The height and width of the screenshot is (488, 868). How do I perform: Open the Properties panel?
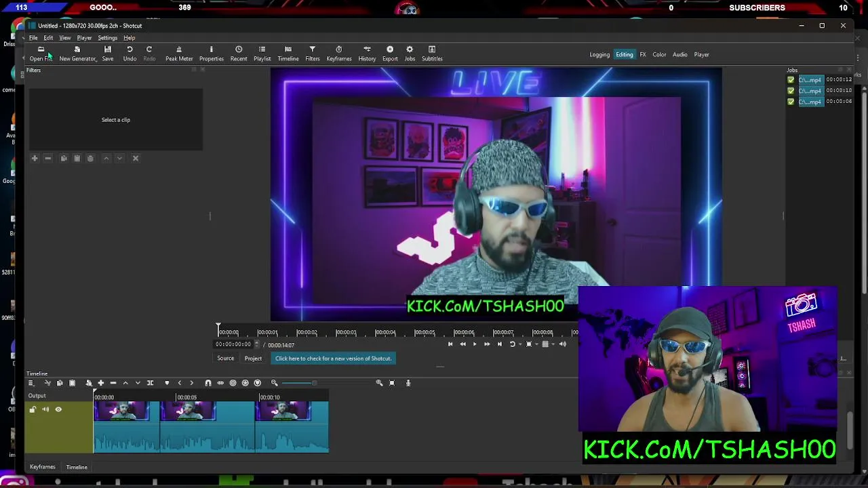(x=211, y=54)
